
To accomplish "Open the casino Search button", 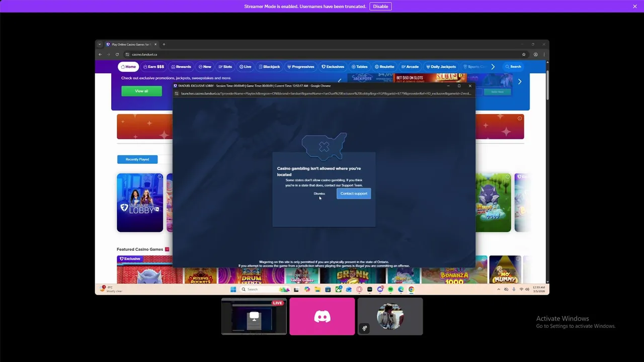I will tap(513, 66).
